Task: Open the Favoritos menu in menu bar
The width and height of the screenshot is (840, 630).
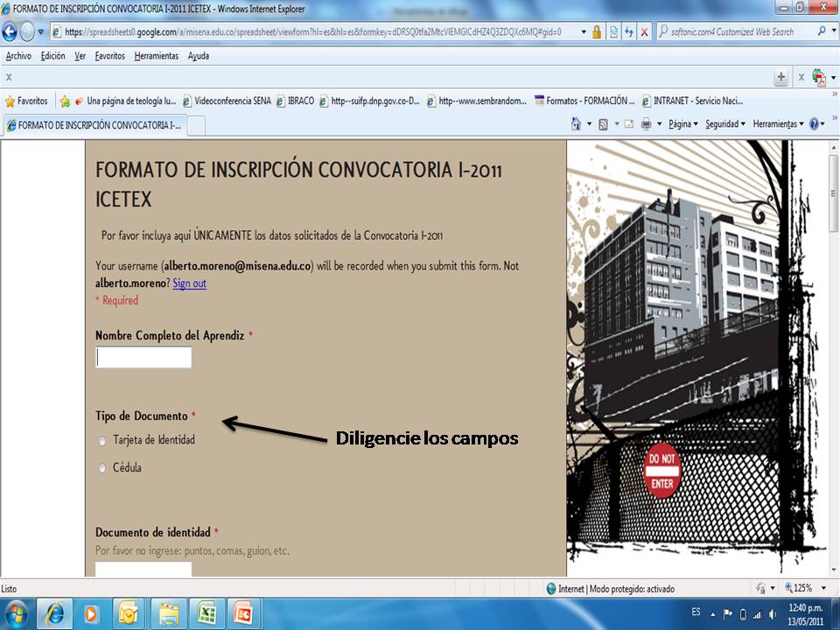Action: pyautogui.click(x=109, y=56)
